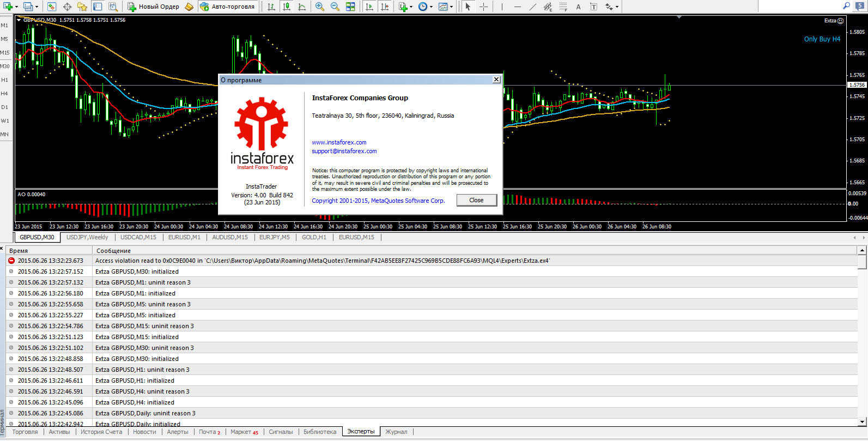The image size is (868, 441).
Task: Zoom out on the chart
Action: coord(335,7)
